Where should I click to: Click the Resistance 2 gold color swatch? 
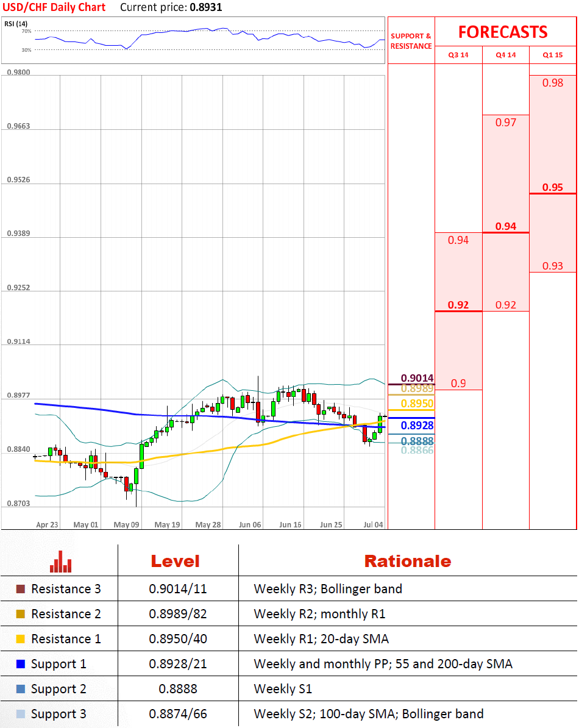tap(20, 614)
